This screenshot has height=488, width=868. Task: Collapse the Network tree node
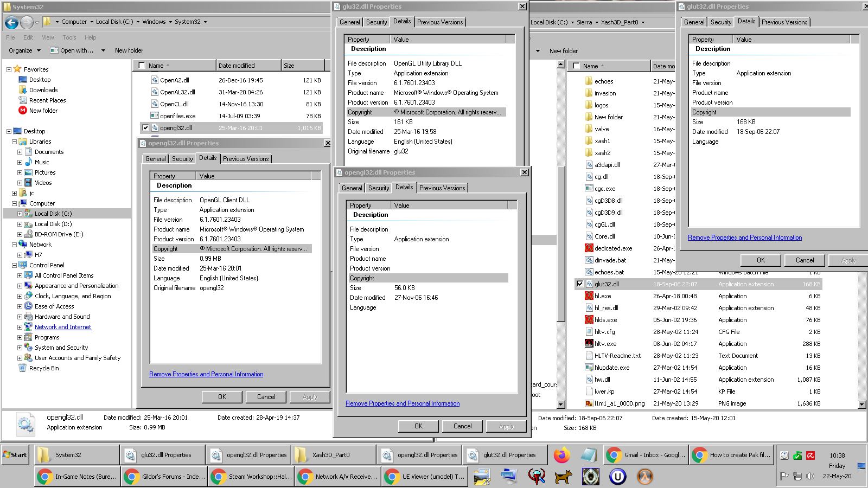pyautogui.click(x=14, y=245)
